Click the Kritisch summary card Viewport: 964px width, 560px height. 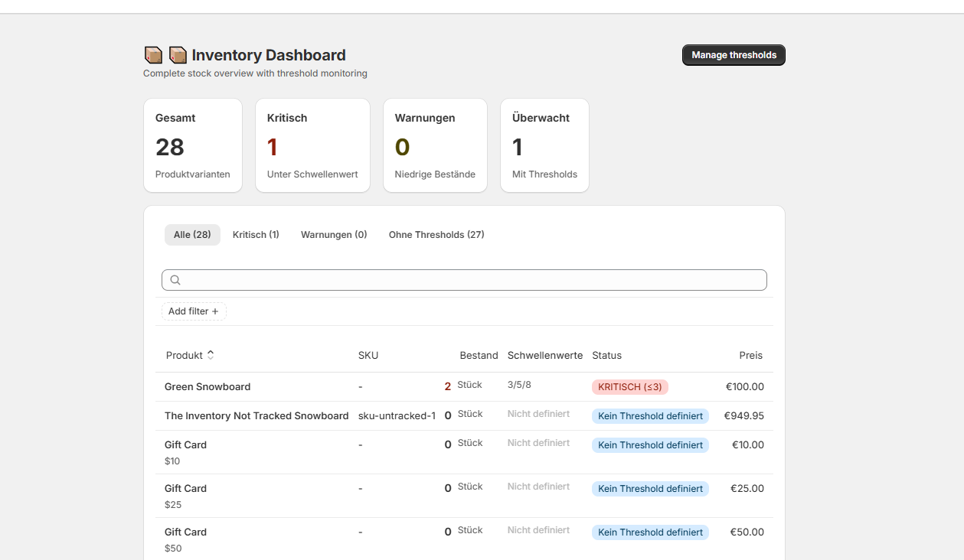tap(312, 145)
